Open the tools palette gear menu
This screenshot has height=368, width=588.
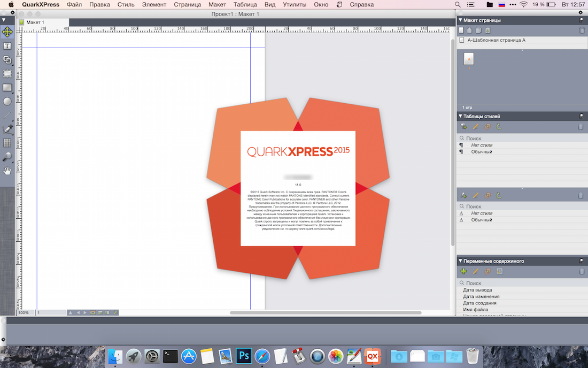[x=12, y=12]
